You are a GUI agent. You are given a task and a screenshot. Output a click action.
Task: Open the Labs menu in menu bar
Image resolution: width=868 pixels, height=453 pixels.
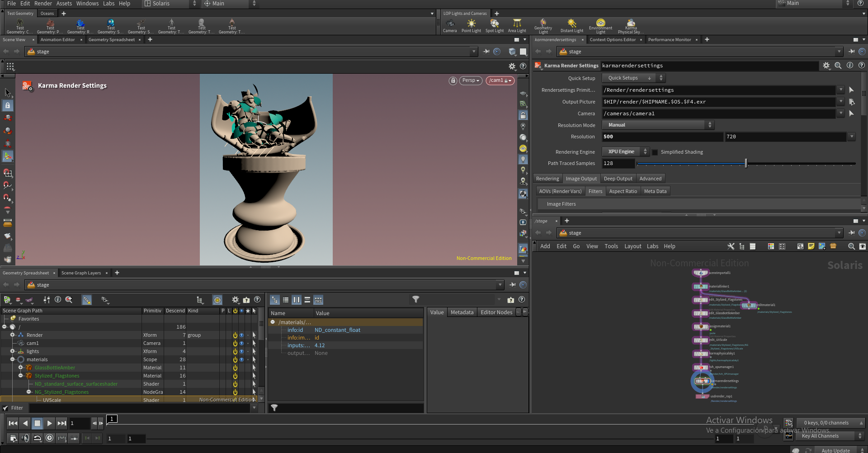coord(108,4)
